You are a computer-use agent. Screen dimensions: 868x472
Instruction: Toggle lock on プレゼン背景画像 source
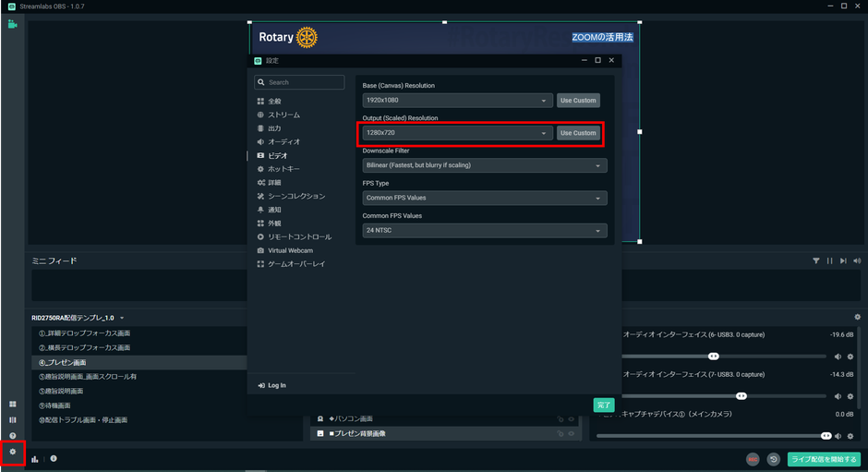point(561,434)
